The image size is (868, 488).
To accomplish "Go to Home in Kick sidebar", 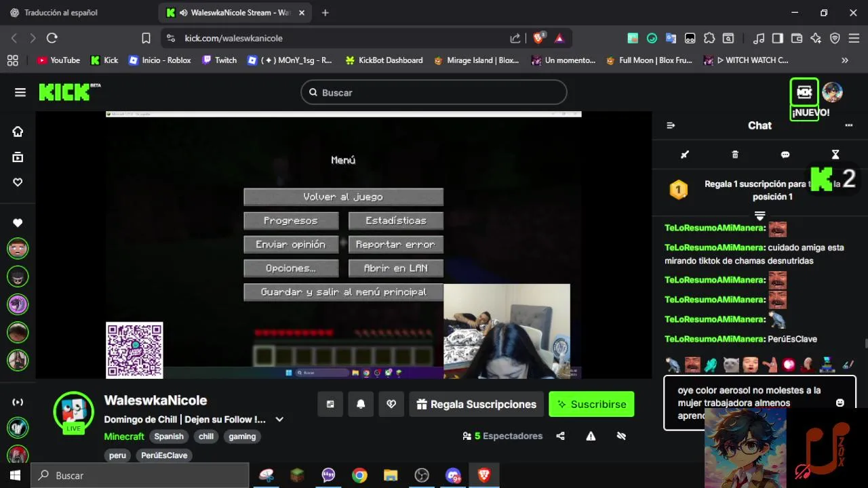I will pyautogui.click(x=18, y=131).
